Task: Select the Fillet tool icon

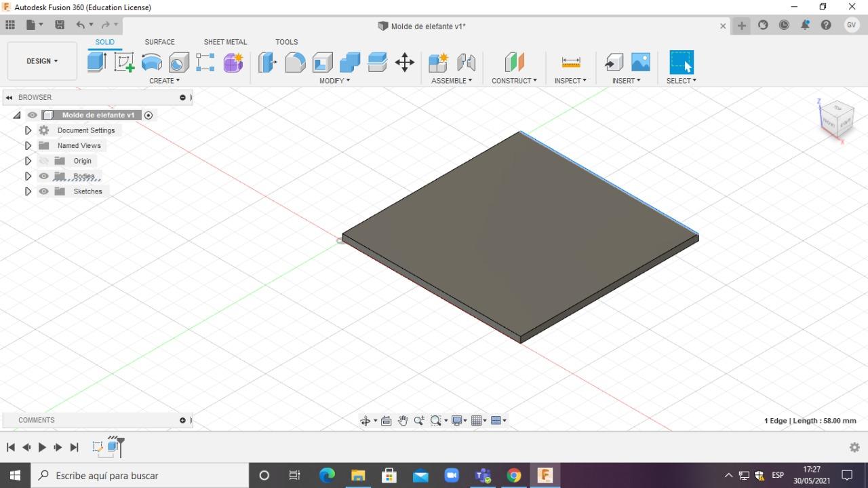Action: point(295,62)
